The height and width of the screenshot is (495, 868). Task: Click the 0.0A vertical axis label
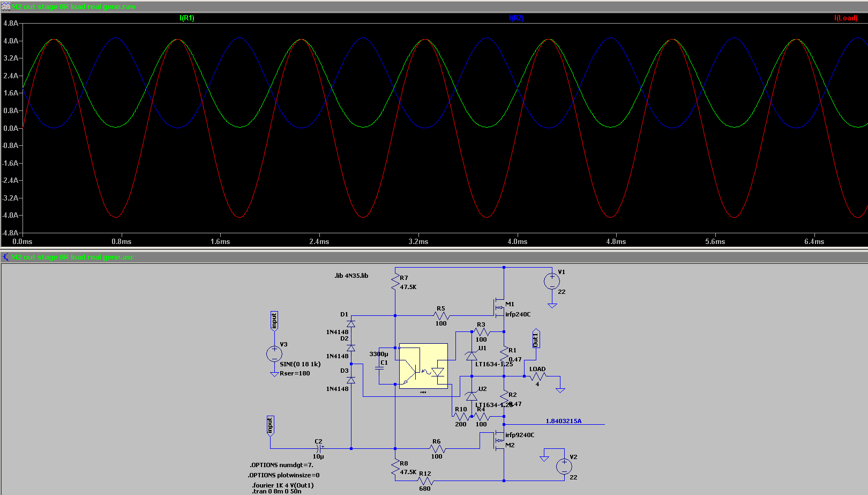pos(11,128)
